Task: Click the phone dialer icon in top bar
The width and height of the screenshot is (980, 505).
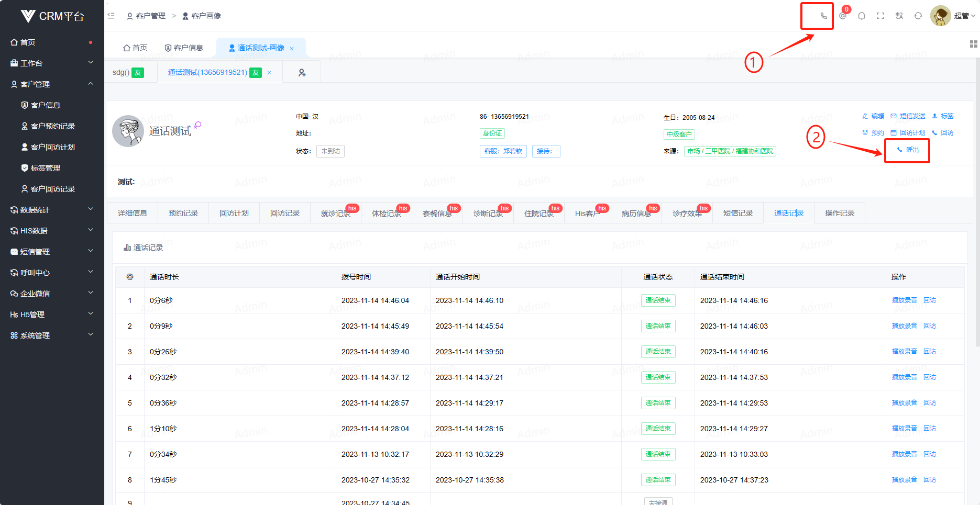Action: [823, 16]
